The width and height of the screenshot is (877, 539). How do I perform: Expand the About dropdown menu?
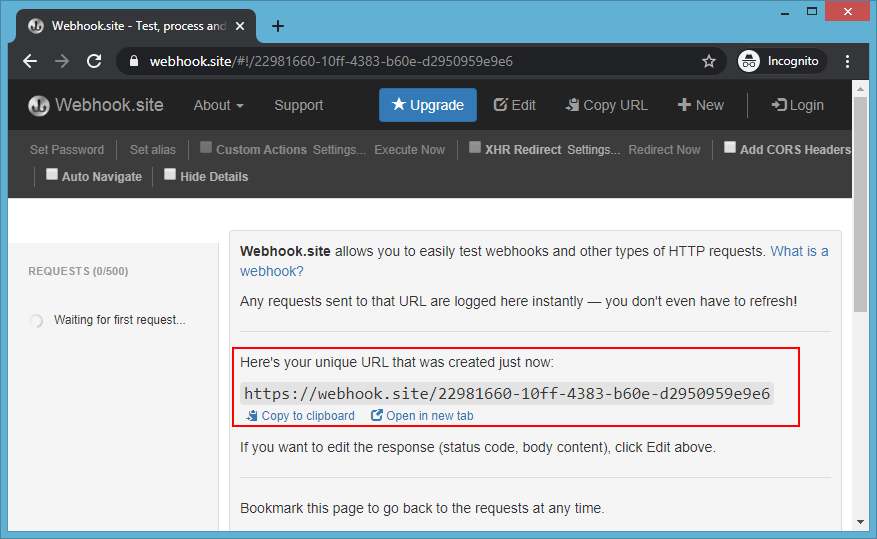[219, 105]
